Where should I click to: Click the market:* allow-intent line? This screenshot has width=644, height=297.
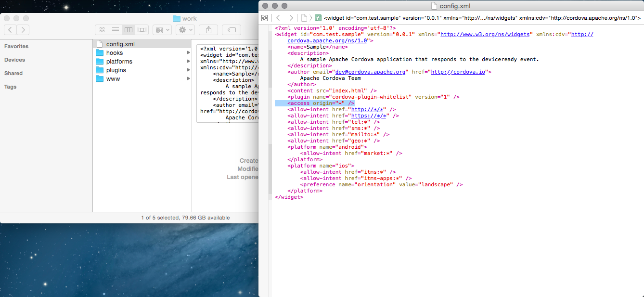tap(351, 153)
